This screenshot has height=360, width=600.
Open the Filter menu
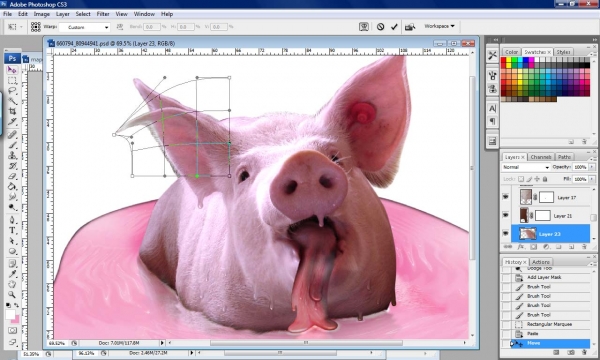click(x=103, y=14)
